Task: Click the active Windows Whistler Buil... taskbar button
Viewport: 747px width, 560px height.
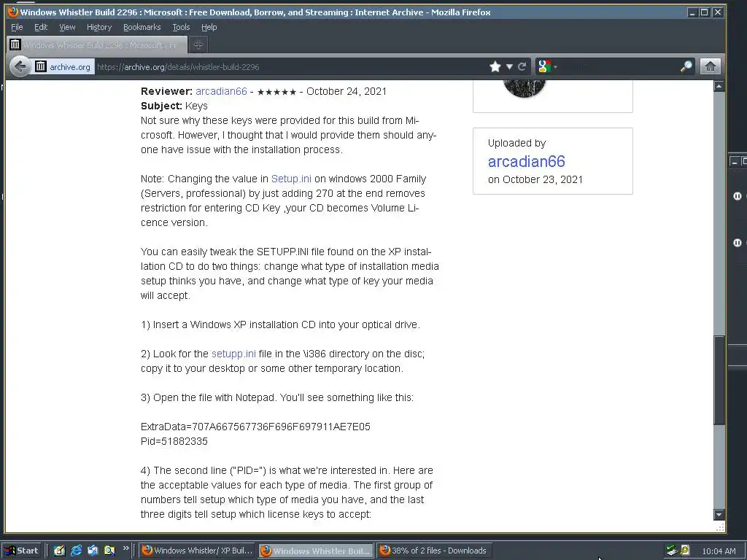Action: point(317,551)
